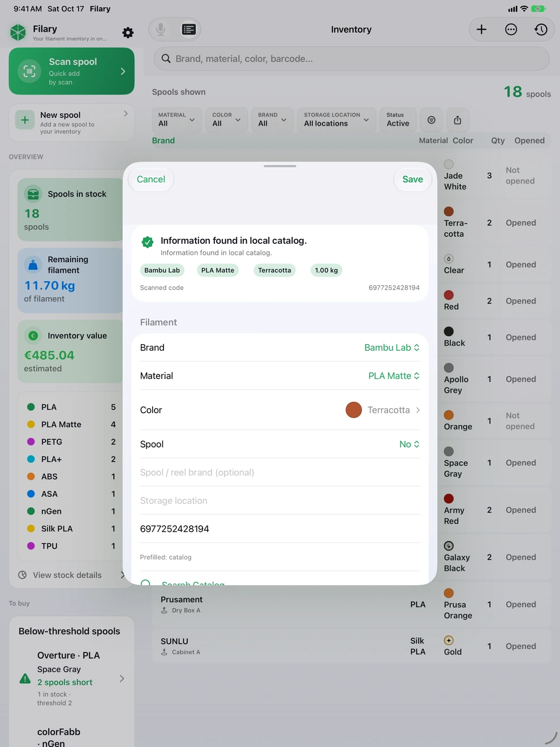Change Spool option set to No
Image resolution: width=560 pixels, height=747 pixels.
click(409, 444)
